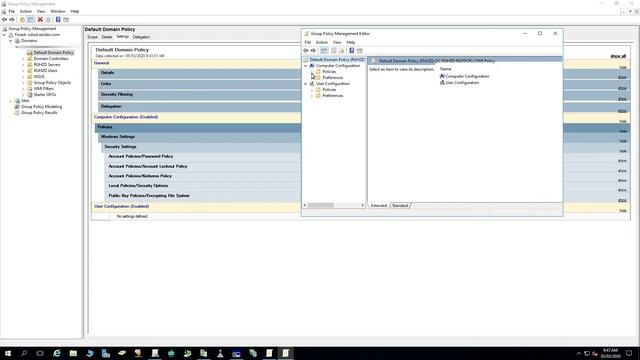Image resolution: width=640 pixels, height=360 pixels.
Task: Launch Internet Explorer from taskbar
Action: tap(57, 353)
